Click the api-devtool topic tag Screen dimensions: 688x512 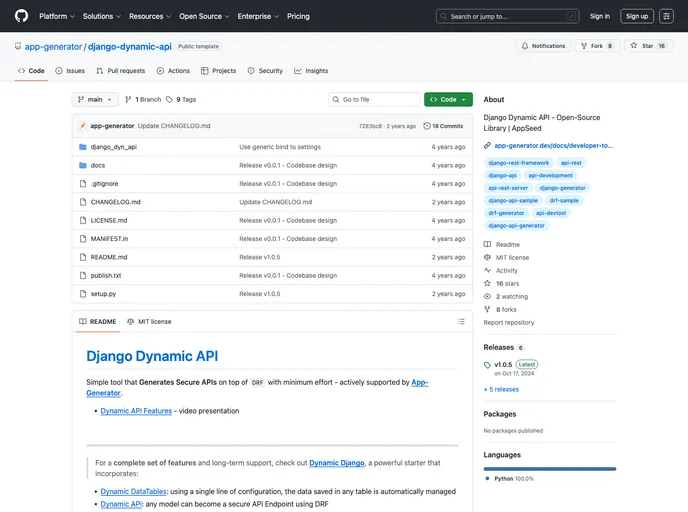551,213
